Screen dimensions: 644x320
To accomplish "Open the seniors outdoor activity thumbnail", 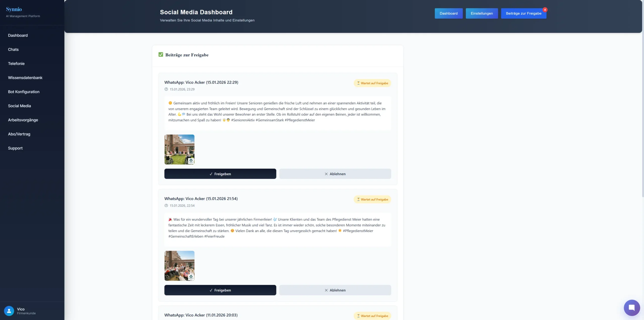I will click(x=179, y=149).
